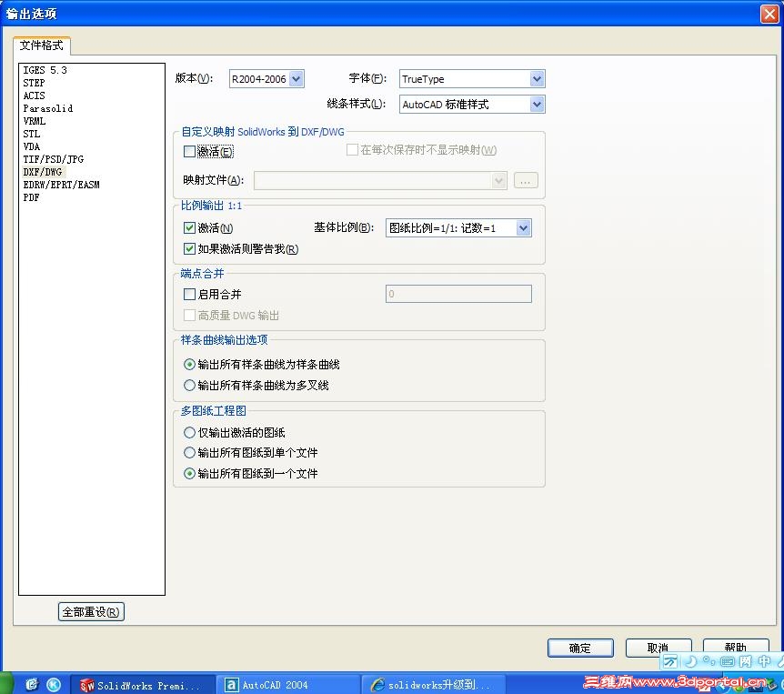Click the 中 language icon on the IME bar
The width and height of the screenshot is (784, 694).
click(x=764, y=661)
